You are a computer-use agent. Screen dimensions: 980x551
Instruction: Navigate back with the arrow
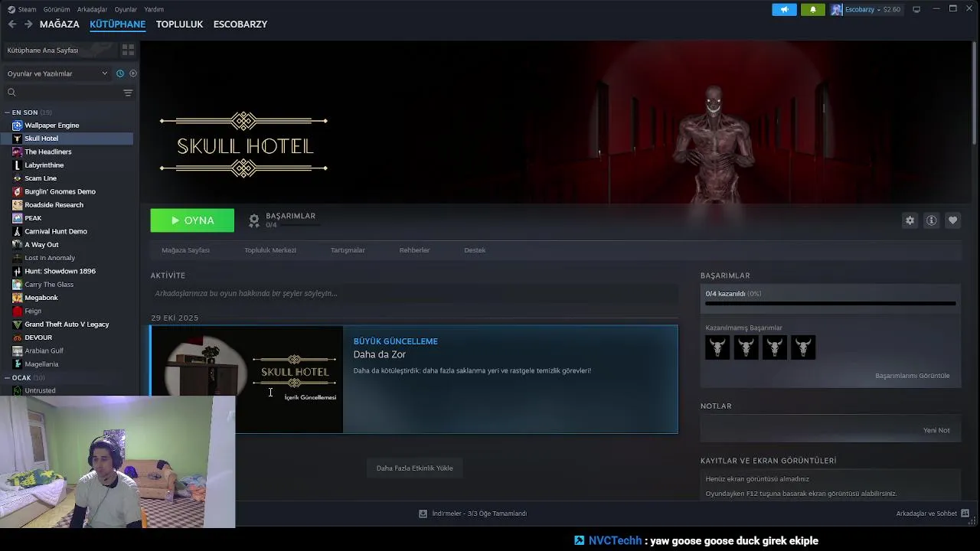coord(12,24)
